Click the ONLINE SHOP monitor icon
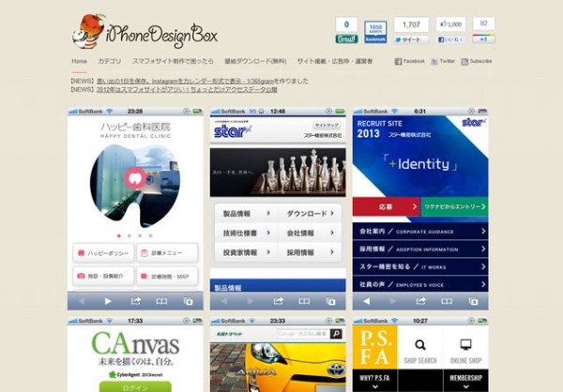Viewport: 563px width, 392px height. click(465, 345)
